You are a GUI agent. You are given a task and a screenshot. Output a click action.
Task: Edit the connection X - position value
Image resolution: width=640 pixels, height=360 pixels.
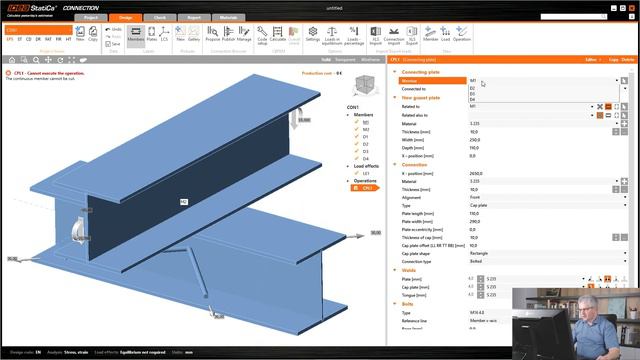tap(547, 173)
